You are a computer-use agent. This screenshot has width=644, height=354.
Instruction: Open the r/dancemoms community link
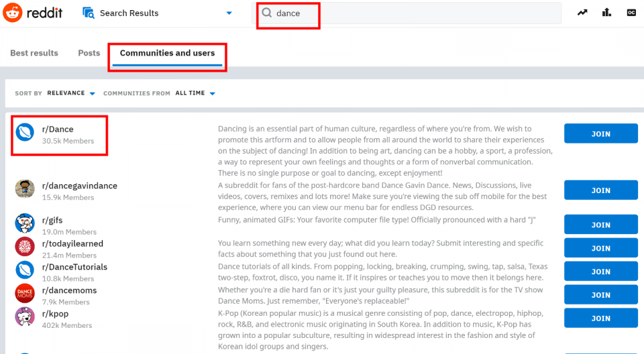(x=69, y=291)
